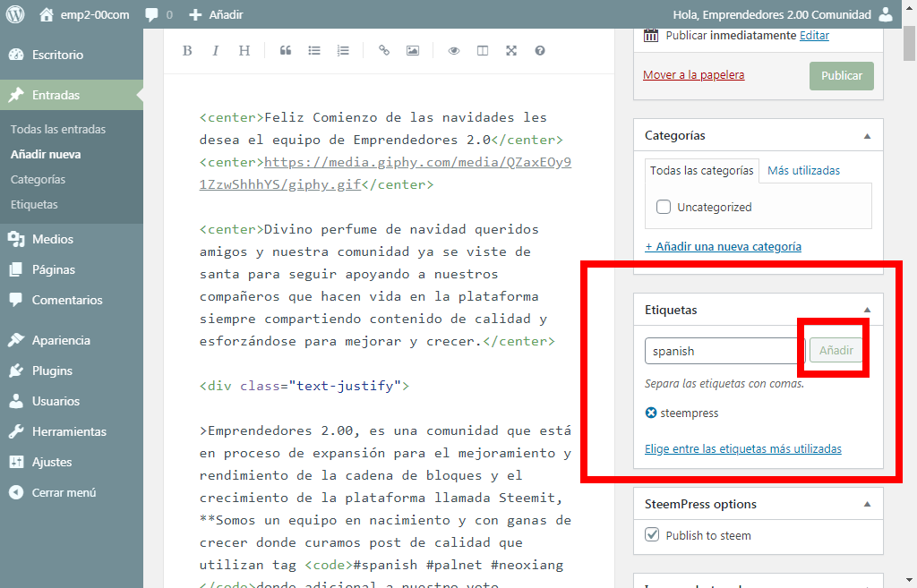The width and height of the screenshot is (917, 588).
Task: Apply bold formatting with B icon
Action: (x=187, y=51)
